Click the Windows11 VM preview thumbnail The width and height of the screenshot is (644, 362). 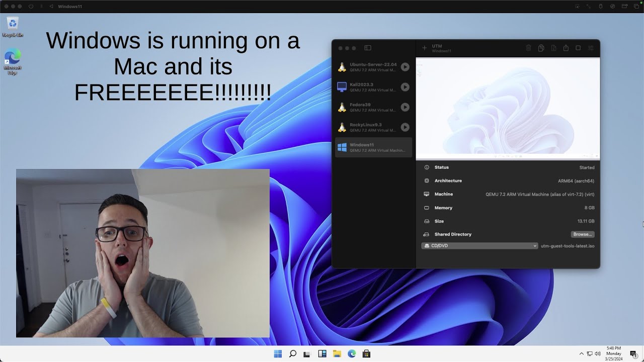(x=508, y=109)
